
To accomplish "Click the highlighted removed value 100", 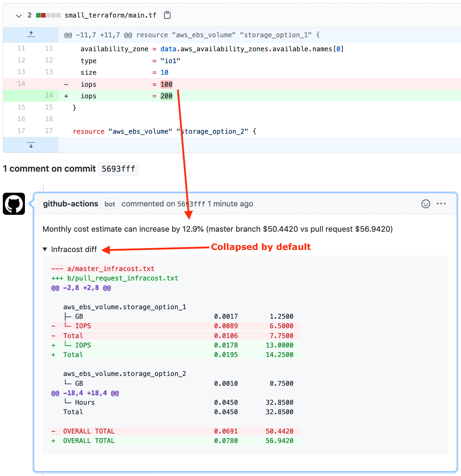I will (x=166, y=84).
